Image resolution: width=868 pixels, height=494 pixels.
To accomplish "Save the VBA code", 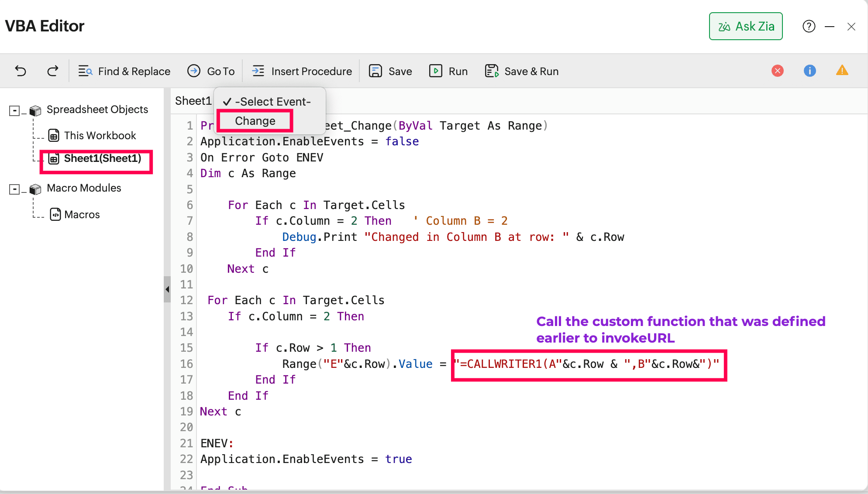I will coord(391,71).
